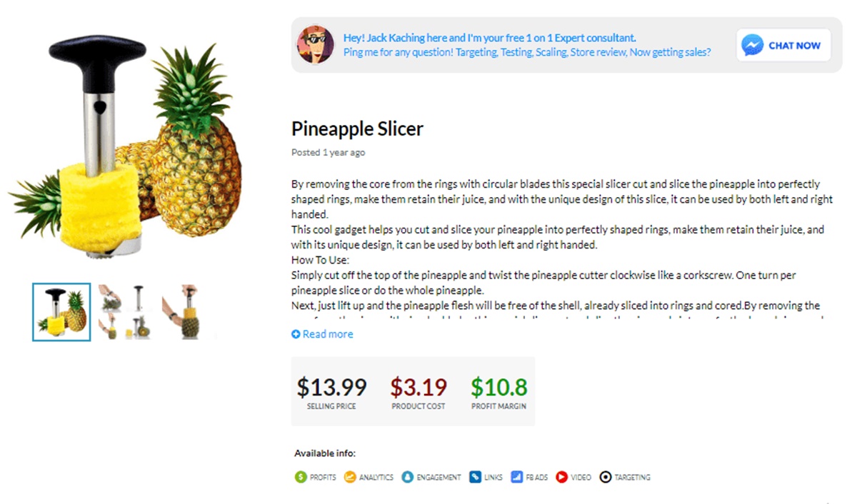857x504 pixels.
Task: Expand the description with Read more
Action: pos(322,334)
